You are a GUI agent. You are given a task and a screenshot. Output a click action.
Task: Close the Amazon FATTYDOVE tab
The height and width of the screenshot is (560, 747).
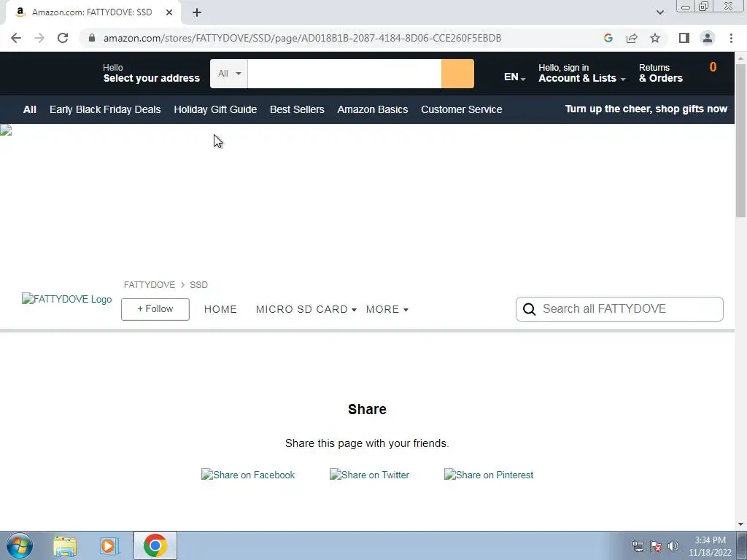click(x=169, y=12)
